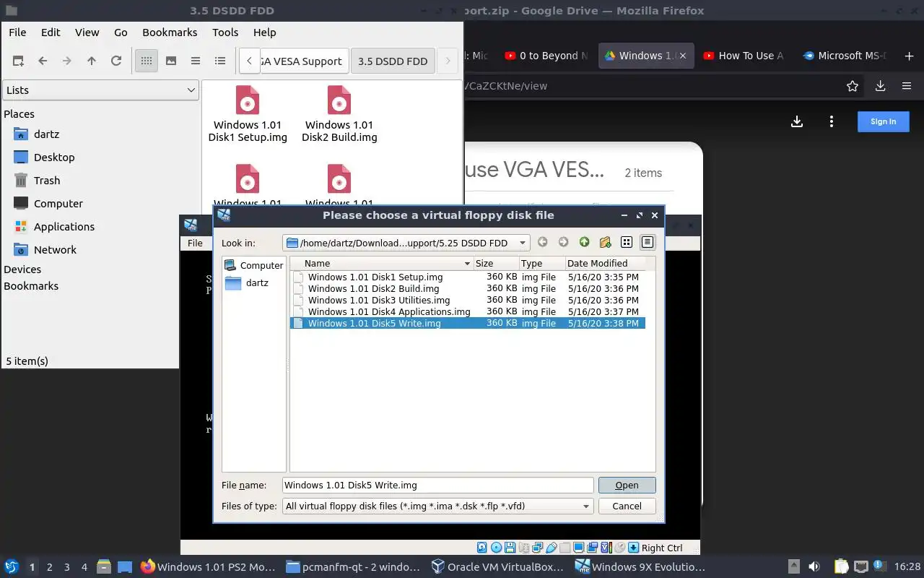The image size is (924, 578).
Task: Toggle icon view in file manager
Action: tap(147, 61)
